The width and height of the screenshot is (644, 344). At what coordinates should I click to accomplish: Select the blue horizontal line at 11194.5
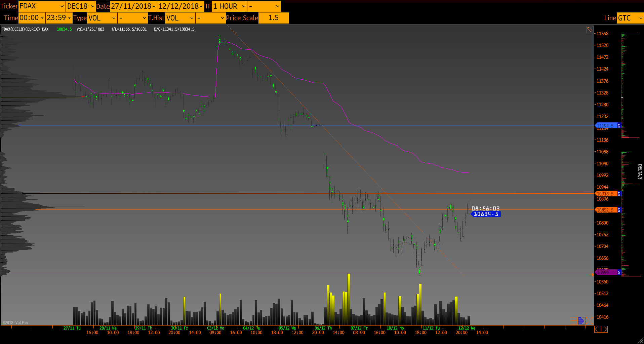tap(202, 125)
